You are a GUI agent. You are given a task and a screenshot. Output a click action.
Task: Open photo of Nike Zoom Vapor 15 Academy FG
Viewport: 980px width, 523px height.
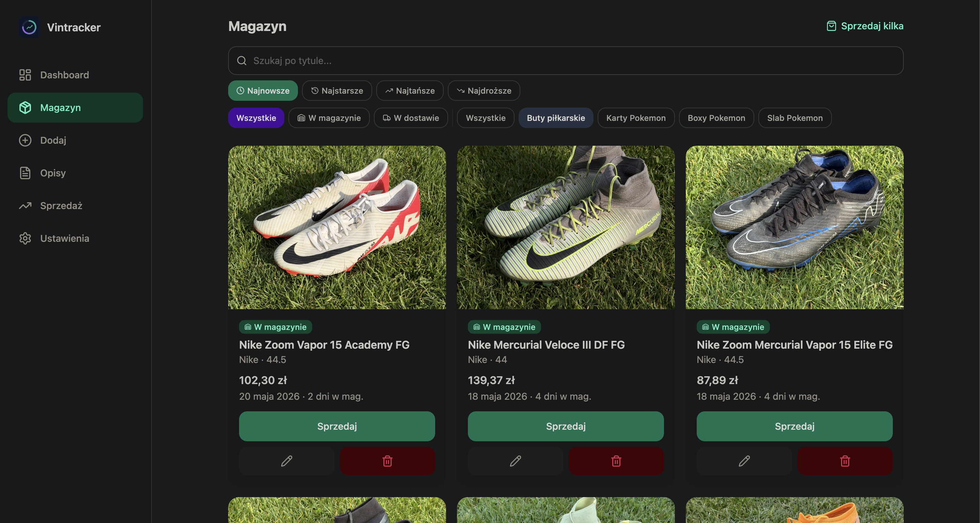pyautogui.click(x=337, y=227)
